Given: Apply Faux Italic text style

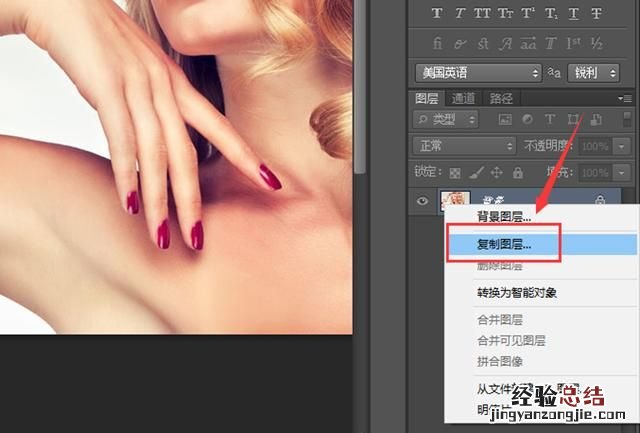Looking at the screenshot, I should 460,13.
